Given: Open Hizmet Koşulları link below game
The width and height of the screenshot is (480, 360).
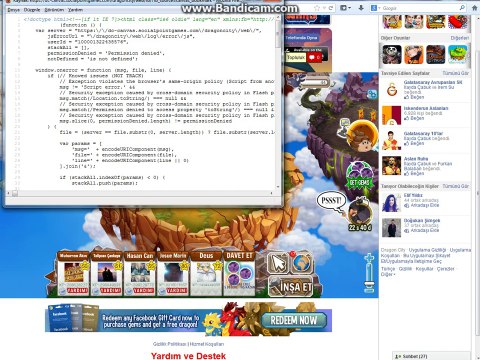Looking at the screenshot, I should (207, 344).
